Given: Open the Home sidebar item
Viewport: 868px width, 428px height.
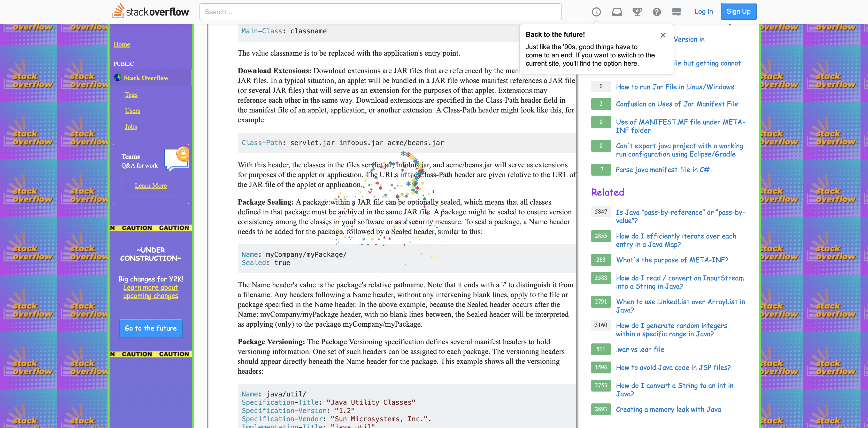Looking at the screenshot, I should tap(122, 44).
